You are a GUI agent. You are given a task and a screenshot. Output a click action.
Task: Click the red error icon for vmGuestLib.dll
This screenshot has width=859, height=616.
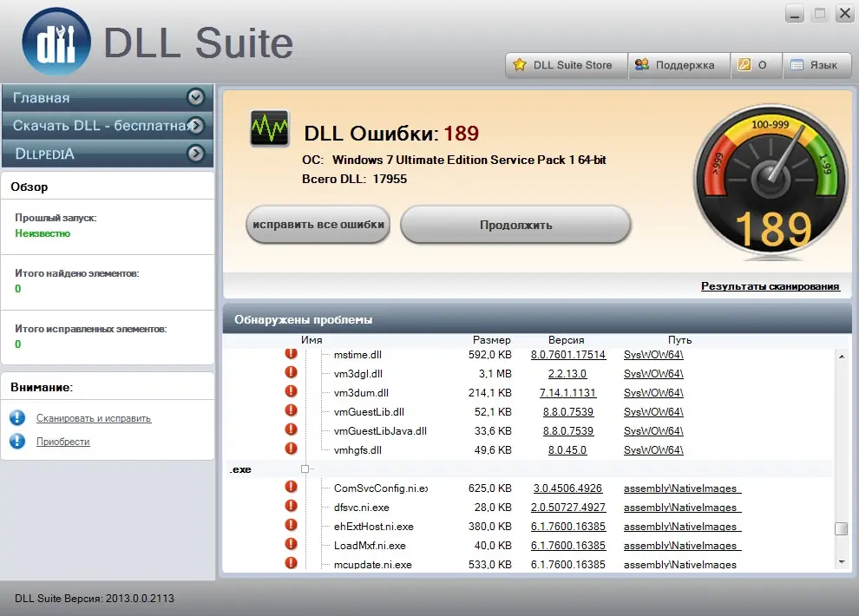[x=291, y=410]
